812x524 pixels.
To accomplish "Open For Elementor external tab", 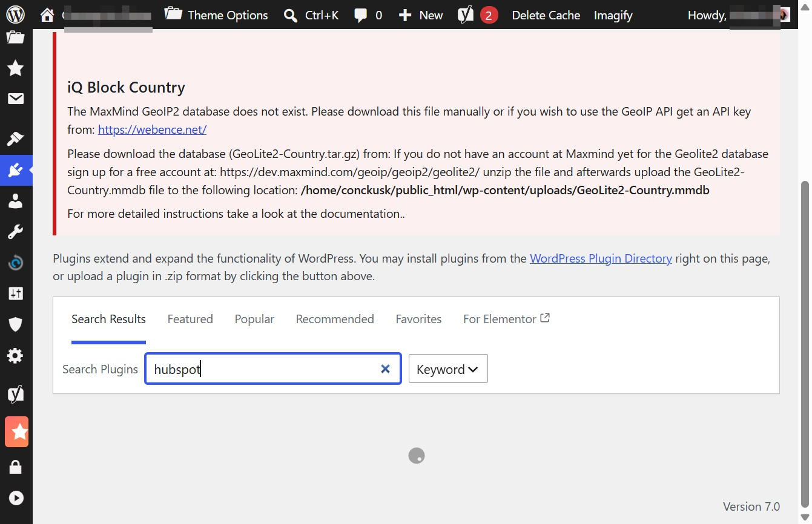I will [x=506, y=319].
